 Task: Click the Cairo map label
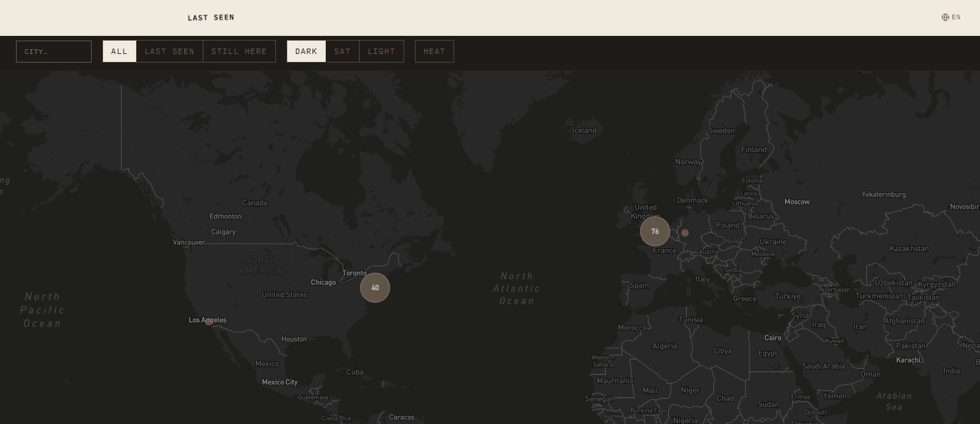pyautogui.click(x=773, y=337)
